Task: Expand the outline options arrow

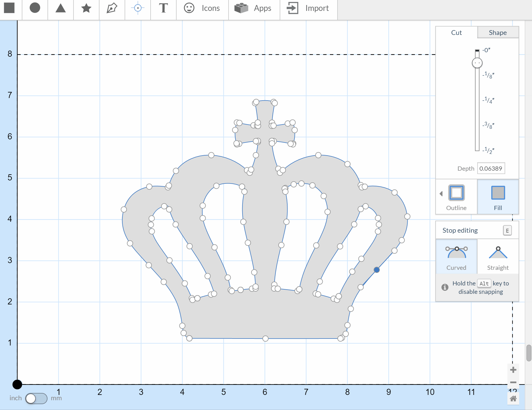Action: click(x=441, y=194)
